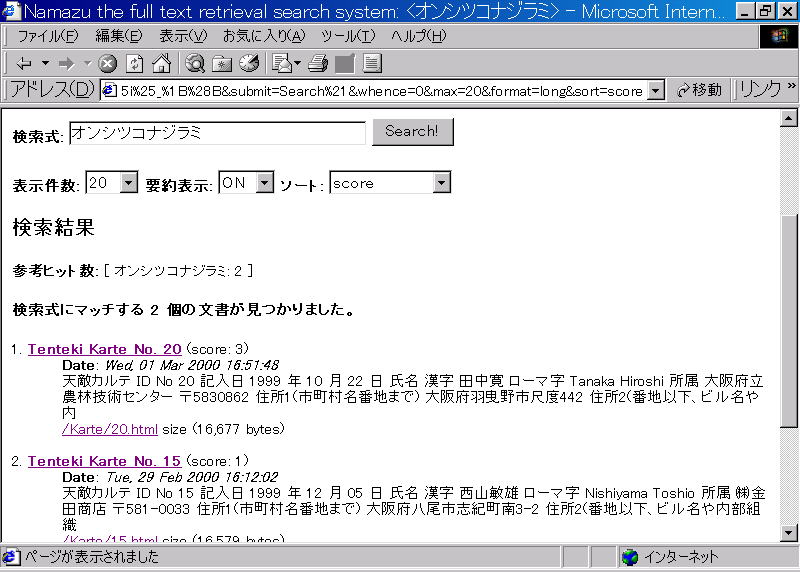Click the Stop loading toolbar icon
Screen dimensions: 800x572
[x=108, y=64]
